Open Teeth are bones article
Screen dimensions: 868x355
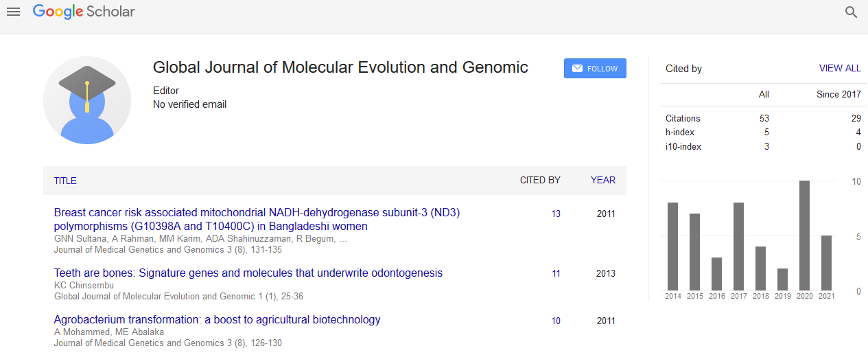(x=248, y=273)
